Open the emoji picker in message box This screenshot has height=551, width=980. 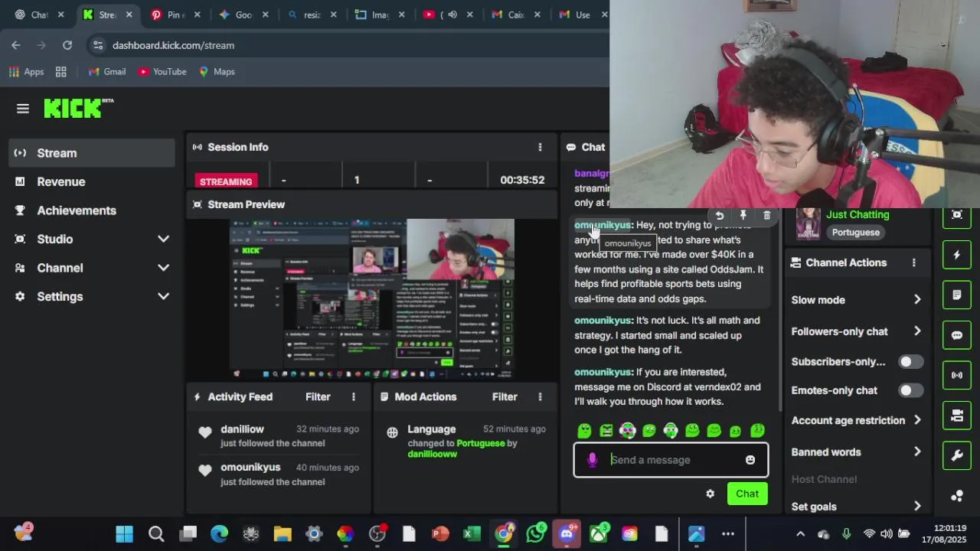coord(750,460)
